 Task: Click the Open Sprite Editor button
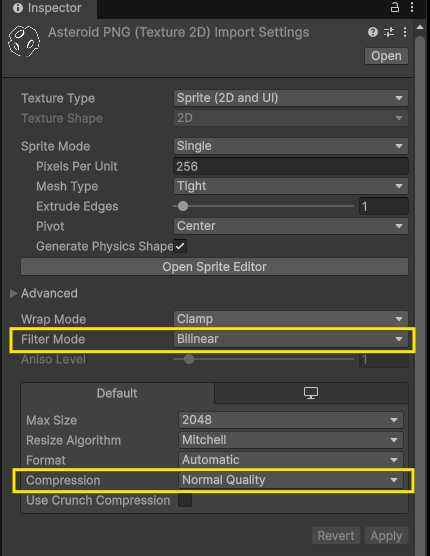[214, 267]
